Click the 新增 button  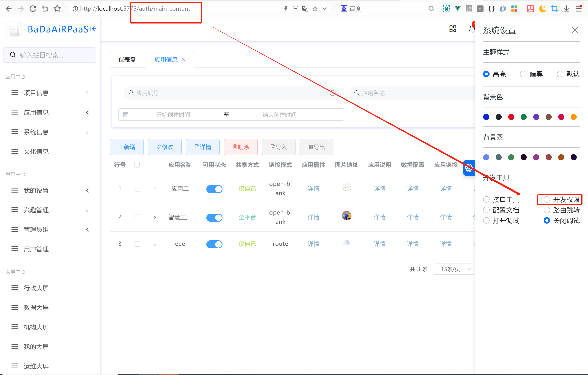pyautogui.click(x=127, y=147)
